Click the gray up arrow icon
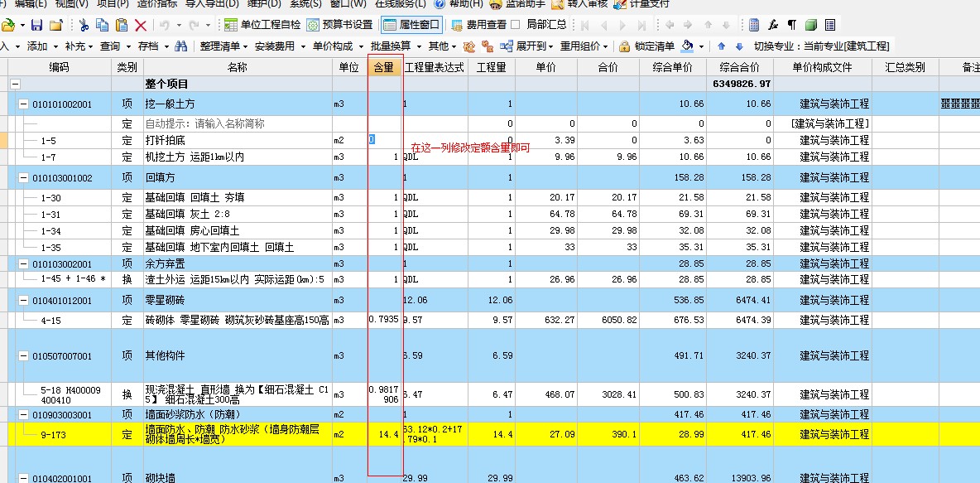 708,25
